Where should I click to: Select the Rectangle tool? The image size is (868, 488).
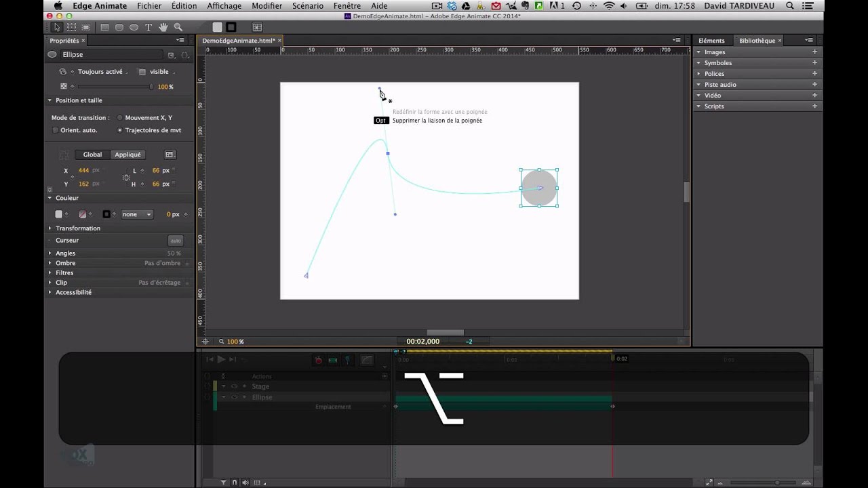[x=104, y=27]
